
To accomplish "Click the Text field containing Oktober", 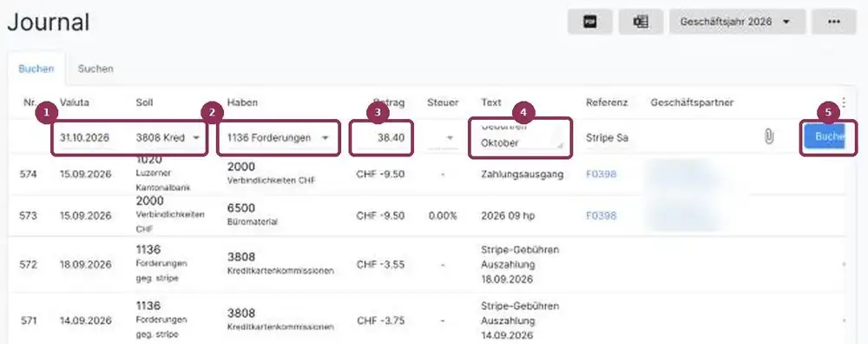I will (x=521, y=137).
